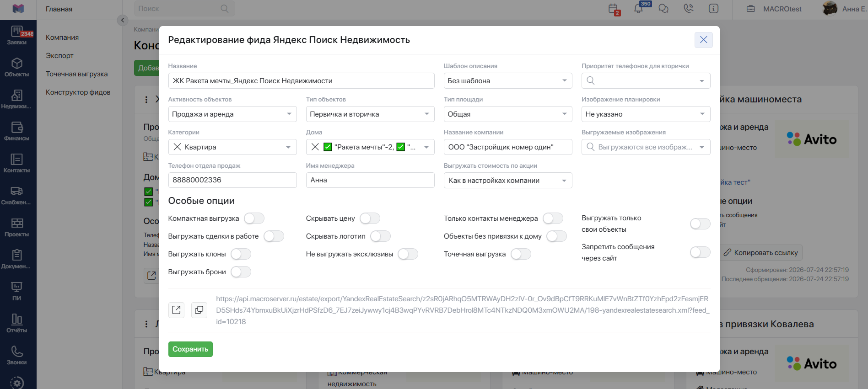Screen dimensions: 868x389
Task: Open feed URL in new tab icon
Action: coord(176,310)
